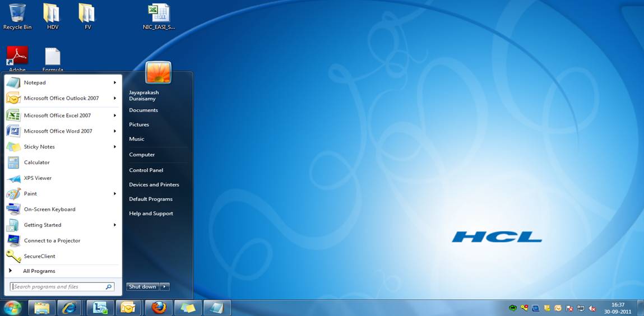Click the Windows Start orb
Viewport: 644px width, 316px height.
12,308
